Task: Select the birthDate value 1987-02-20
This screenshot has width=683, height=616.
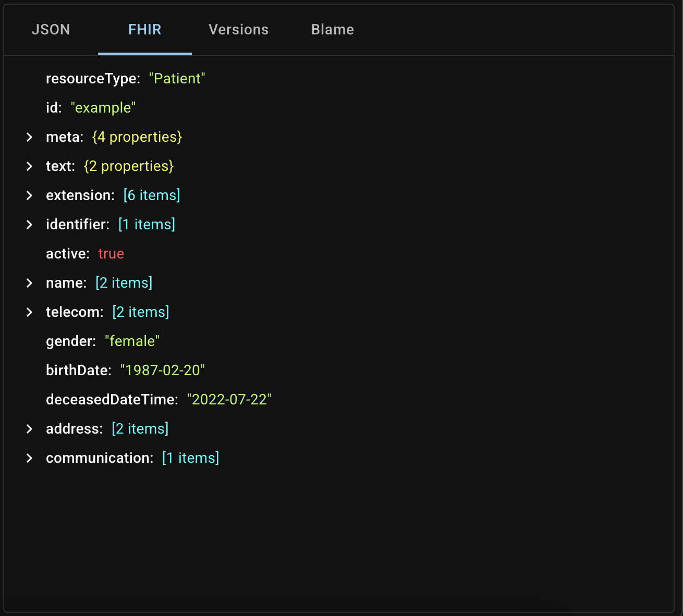Action: click(x=163, y=370)
